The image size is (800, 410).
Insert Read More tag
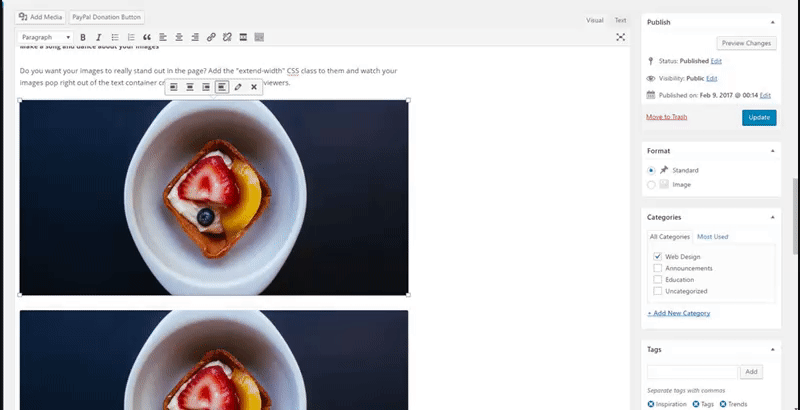243,37
